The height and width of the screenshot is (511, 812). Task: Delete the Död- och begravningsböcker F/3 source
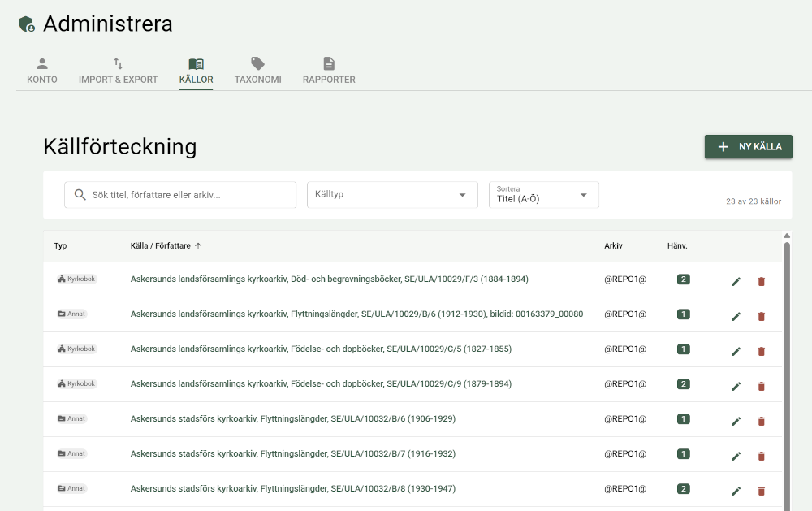click(x=762, y=281)
